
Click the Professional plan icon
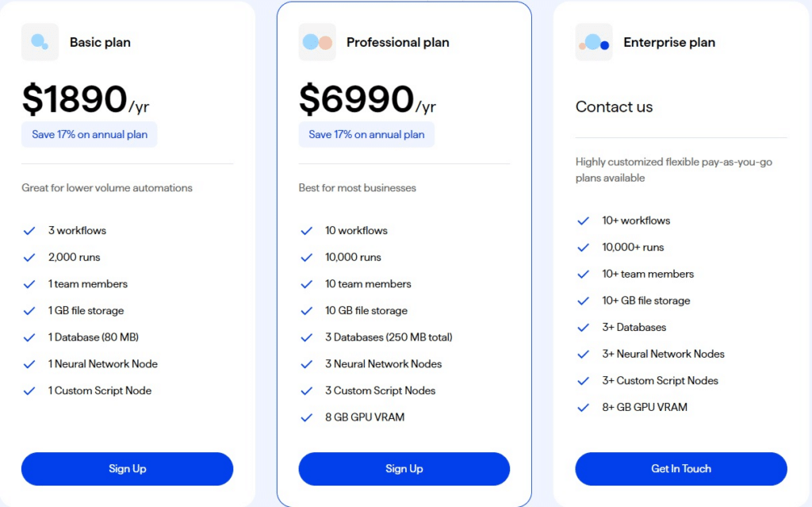coord(317,42)
